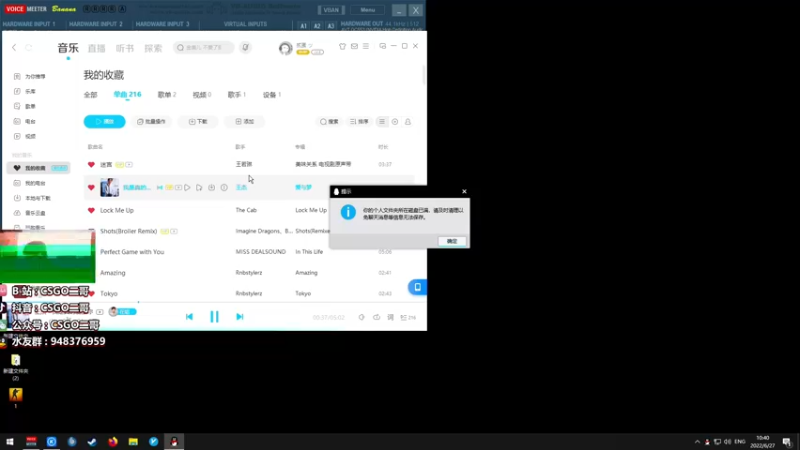Open the volume control icon
800x450 pixels.
[x=361, y=317]
